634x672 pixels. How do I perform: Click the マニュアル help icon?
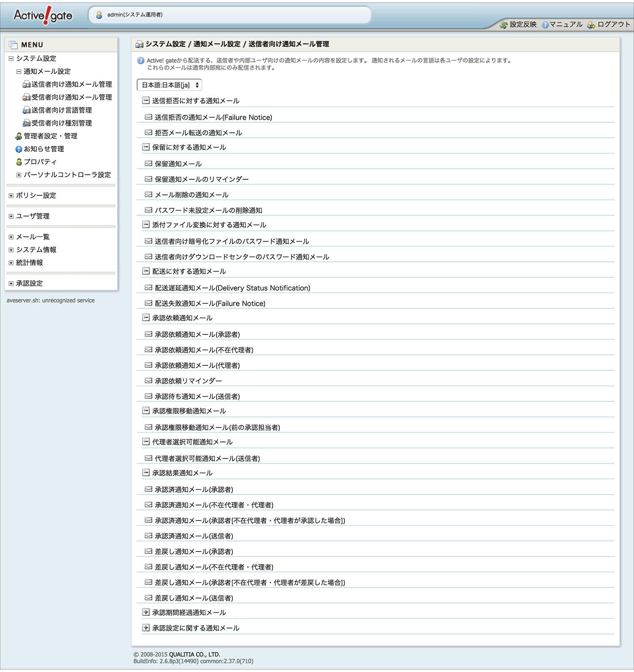545,25
